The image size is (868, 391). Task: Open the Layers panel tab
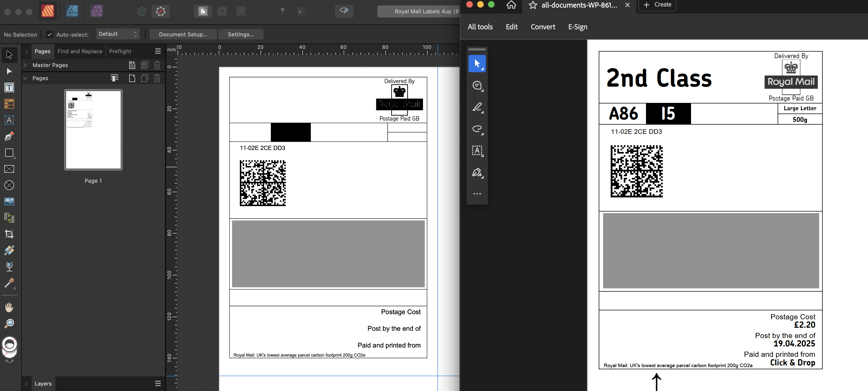point(43,384)
